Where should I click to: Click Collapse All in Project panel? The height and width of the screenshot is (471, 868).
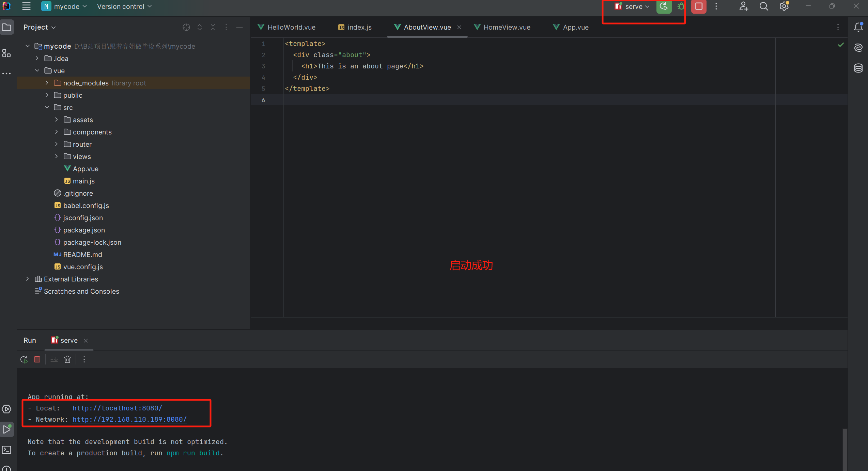tap(213, 27)
